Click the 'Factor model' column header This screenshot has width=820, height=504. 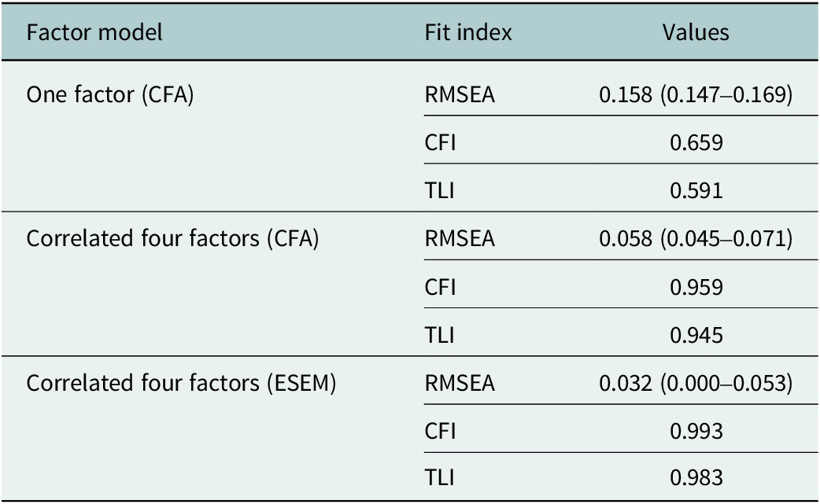[94, 32]
